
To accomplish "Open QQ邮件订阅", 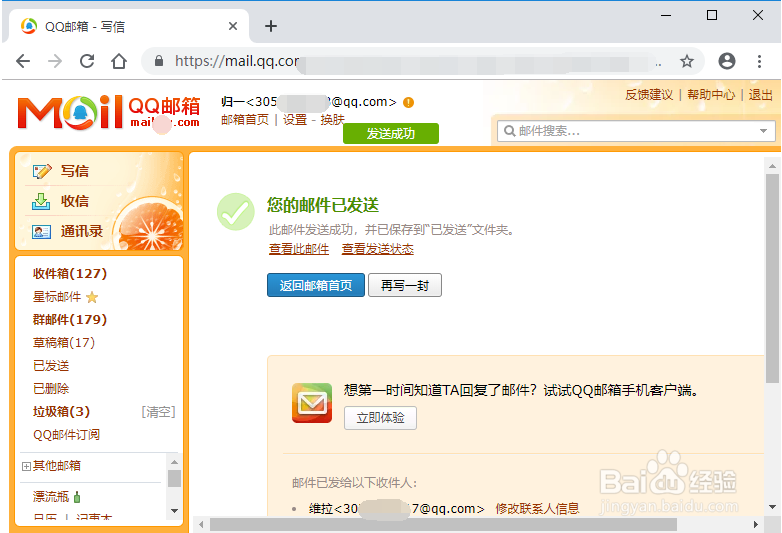I will 66,435.
